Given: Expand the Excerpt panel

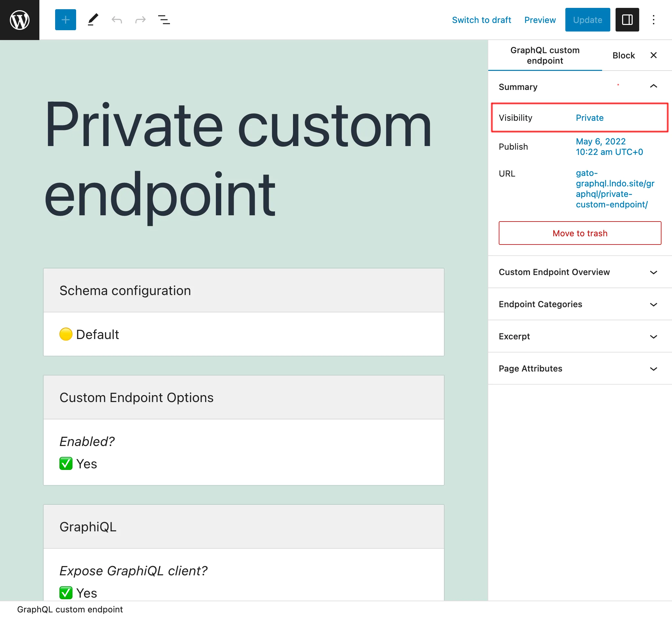Looking at the screenshot, I should [x=579, y=336].
